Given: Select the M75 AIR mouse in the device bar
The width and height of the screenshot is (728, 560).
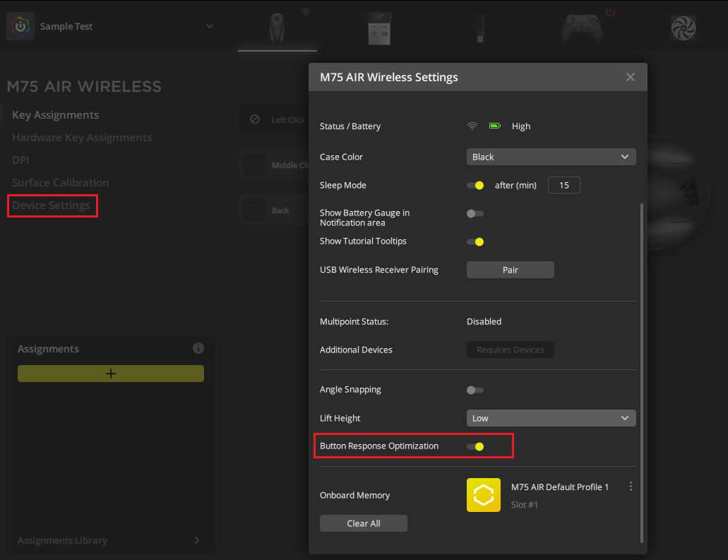Looking at the screenshot, I should pos(277,28).
